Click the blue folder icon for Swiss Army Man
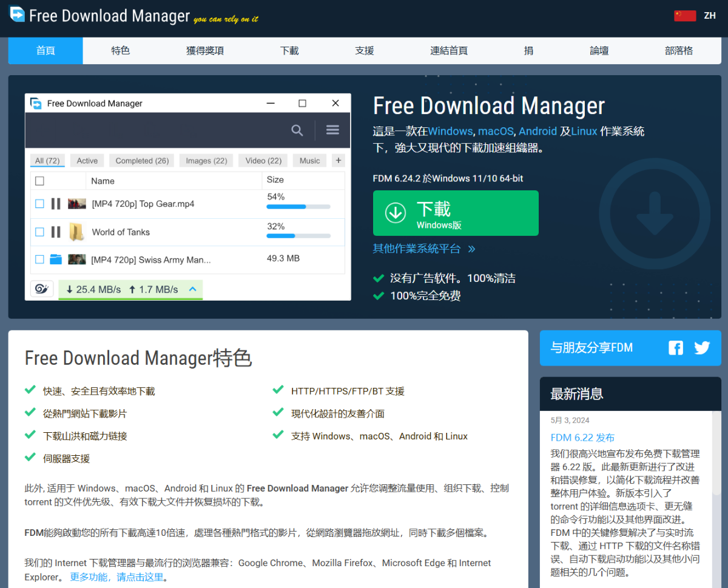This screenshot has width=728, height=588. pyautogui.click(x=56, y=259)
